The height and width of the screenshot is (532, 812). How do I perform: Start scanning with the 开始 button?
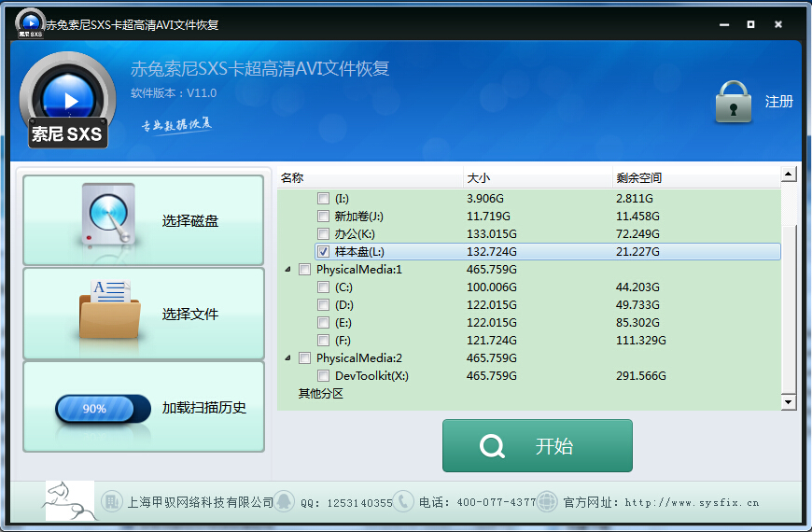537,445
